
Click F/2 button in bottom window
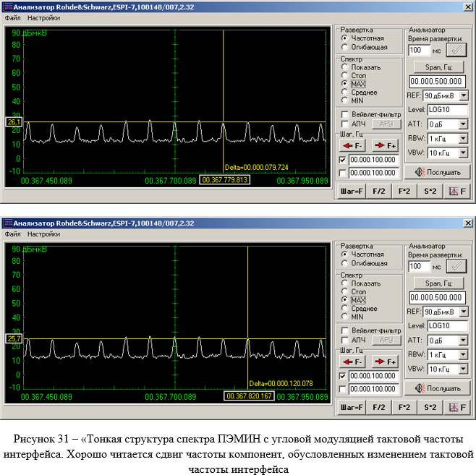[x=378, y=407]
